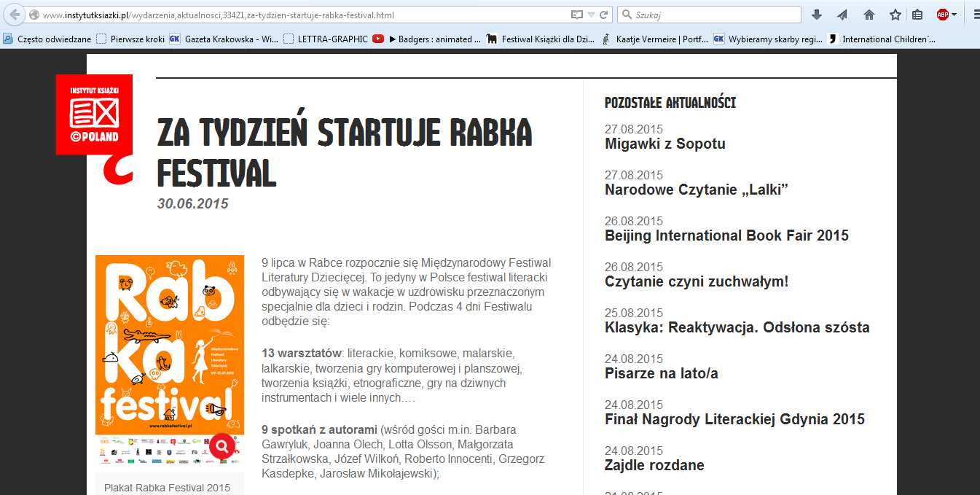Click caption Plakat Rabka Festival 2015
The image size is (980, 495).
(x=167, y=488)
